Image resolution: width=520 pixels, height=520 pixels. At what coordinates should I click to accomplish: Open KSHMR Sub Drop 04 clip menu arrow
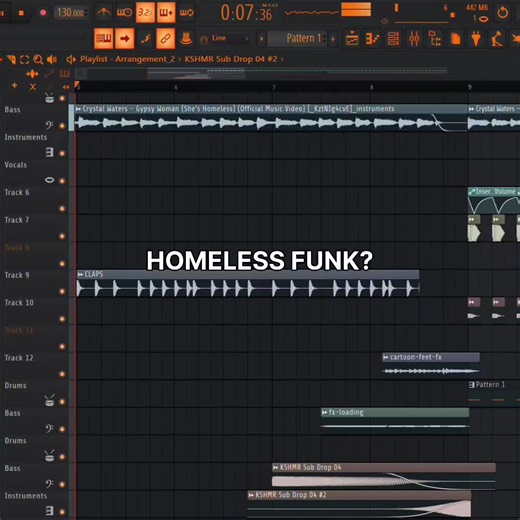tap(276, 468)
